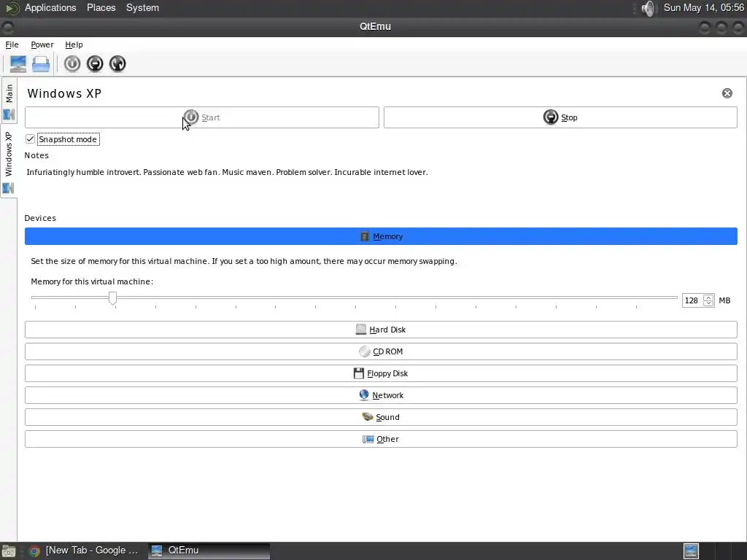Screen dimensions: 747x560
Task: Select the Windows XP side tab
Action: 9,161
